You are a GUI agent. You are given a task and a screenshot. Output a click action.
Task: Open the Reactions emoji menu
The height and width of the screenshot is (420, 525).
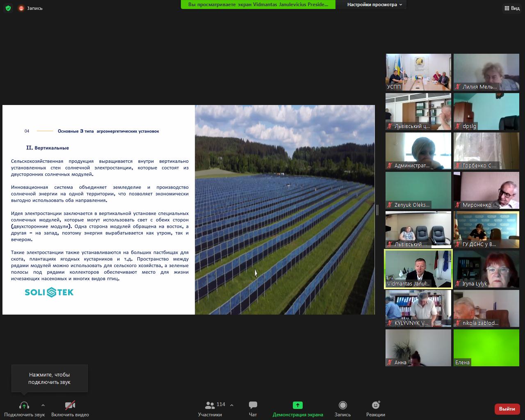[375, 405]
